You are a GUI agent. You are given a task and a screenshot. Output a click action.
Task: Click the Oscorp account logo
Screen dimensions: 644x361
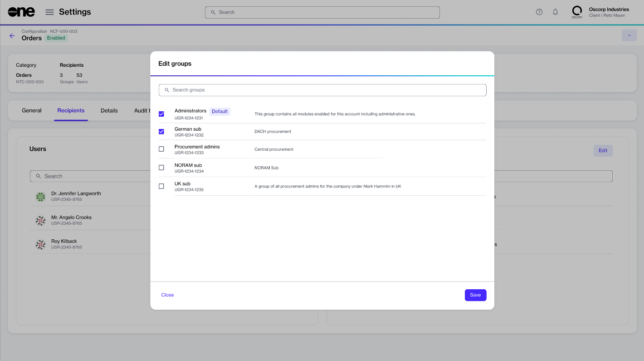(x=577, y=12)
